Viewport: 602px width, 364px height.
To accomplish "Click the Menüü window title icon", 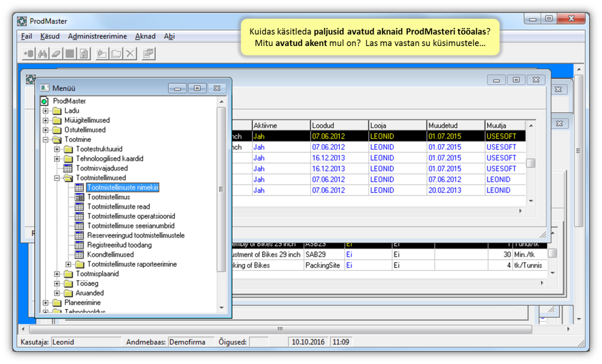I will (x=45, y=88).
